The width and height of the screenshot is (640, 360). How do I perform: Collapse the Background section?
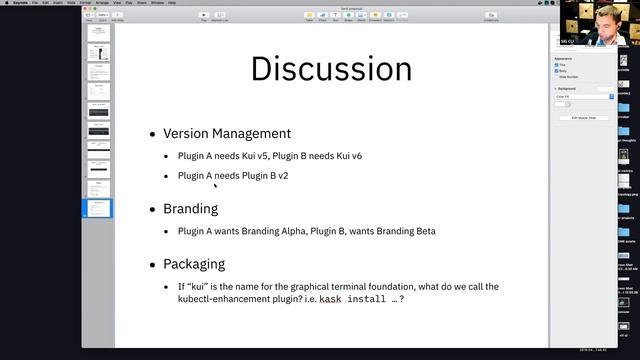(556, 89)
